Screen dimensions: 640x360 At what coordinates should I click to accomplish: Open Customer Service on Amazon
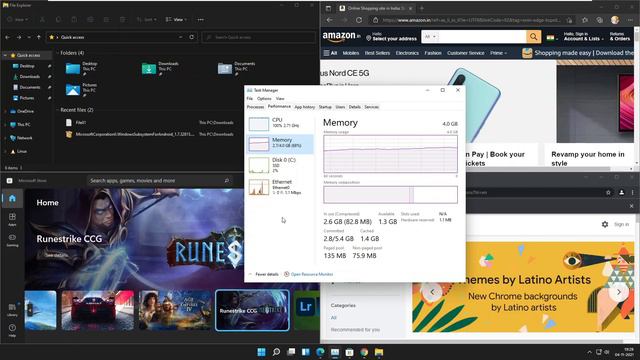coord(465,53)
